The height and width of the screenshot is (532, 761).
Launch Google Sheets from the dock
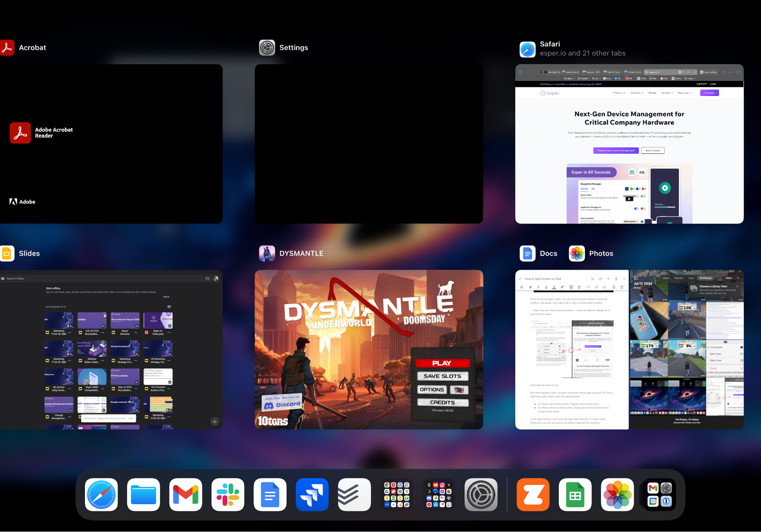[575, 494]
